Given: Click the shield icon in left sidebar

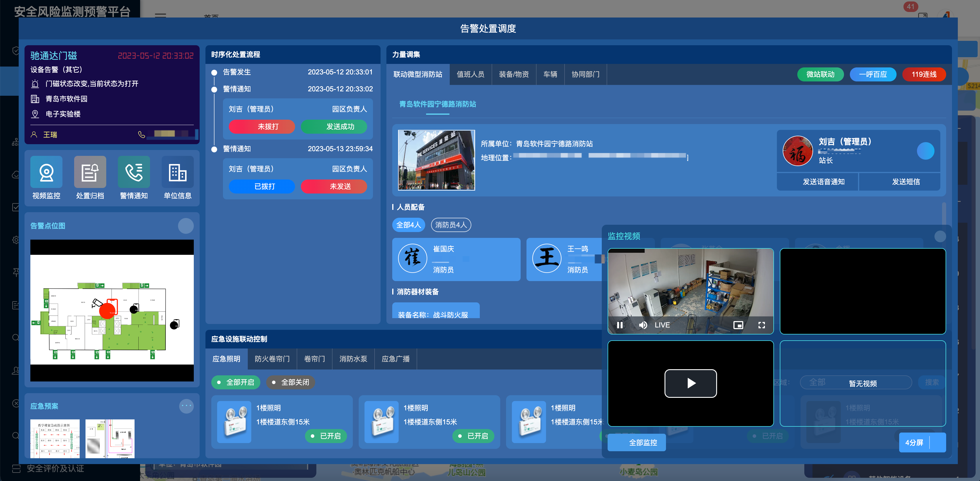Looking at the screenshot, I should coord(15,50).
